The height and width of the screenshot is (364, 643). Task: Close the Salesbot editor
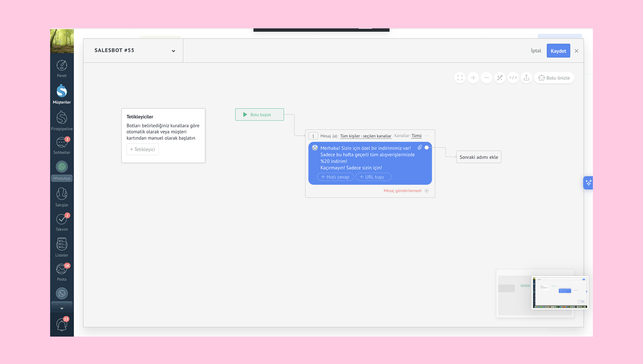point(577,51)
